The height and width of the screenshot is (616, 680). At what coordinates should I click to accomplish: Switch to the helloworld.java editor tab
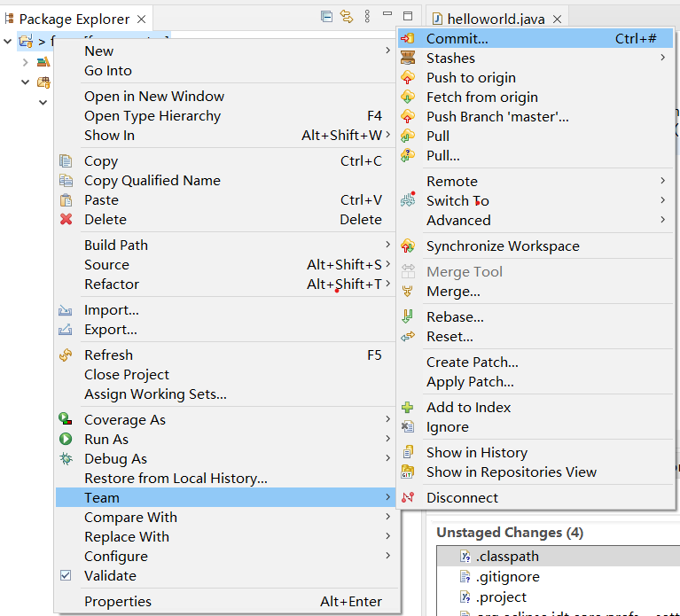[x=496, y=19]
